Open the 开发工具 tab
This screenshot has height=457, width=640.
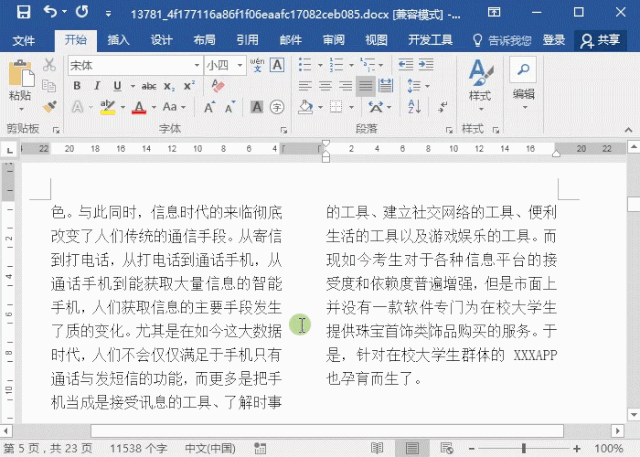pos(430,40)
